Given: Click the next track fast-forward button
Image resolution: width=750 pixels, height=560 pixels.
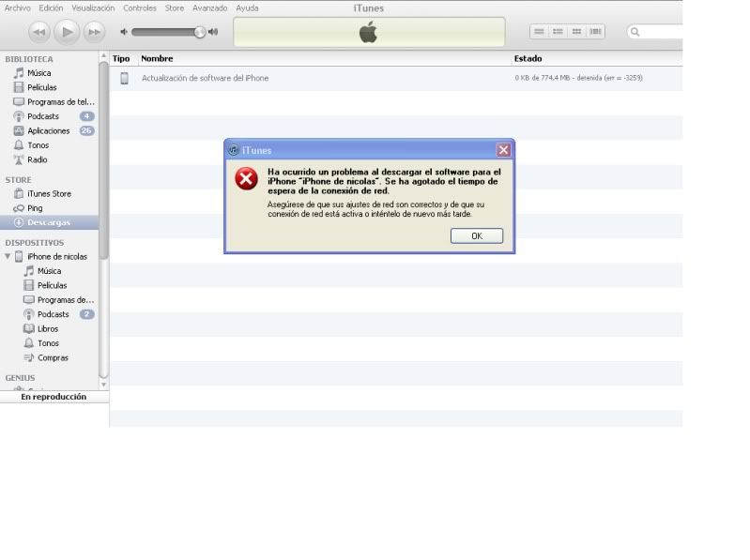Looking at the screenshot, I should (94, 32).
